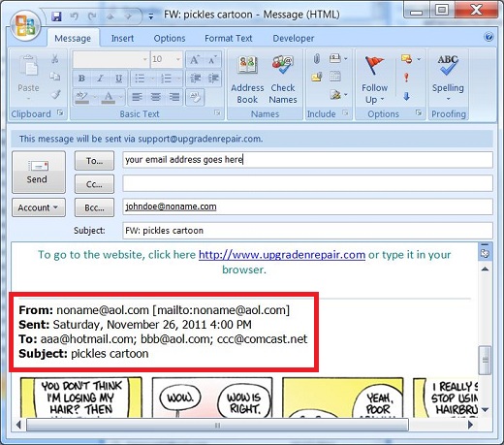Click into the Cc input field

pos(307,183)
